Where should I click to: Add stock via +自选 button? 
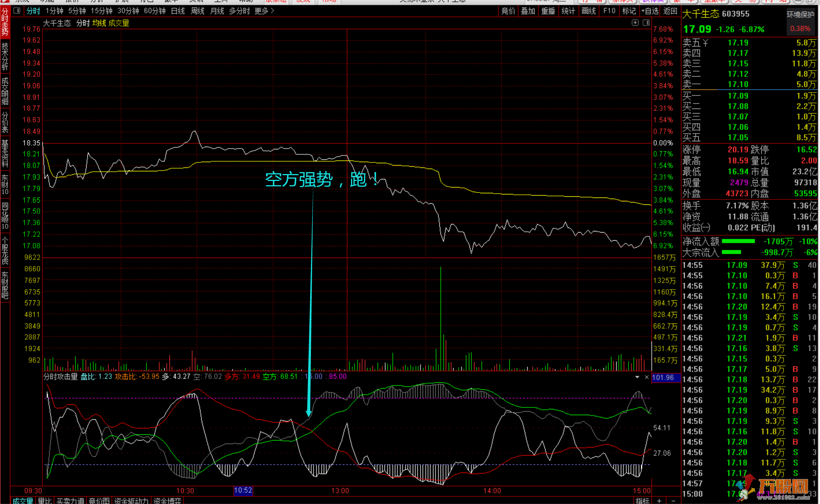[650, 11]
